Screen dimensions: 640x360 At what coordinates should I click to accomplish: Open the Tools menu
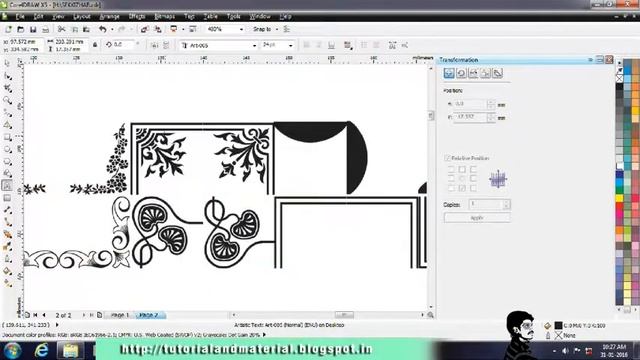[x=233, y=16]
